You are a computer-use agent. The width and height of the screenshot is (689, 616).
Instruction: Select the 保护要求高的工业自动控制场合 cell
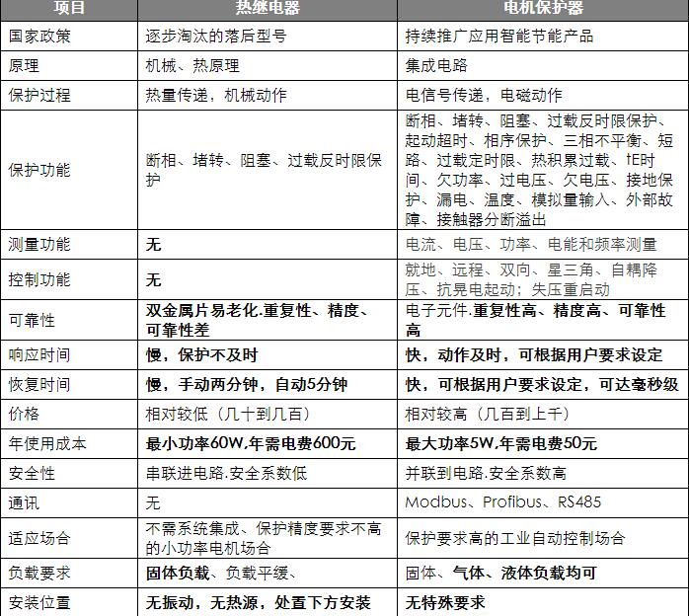coord(514,538)
